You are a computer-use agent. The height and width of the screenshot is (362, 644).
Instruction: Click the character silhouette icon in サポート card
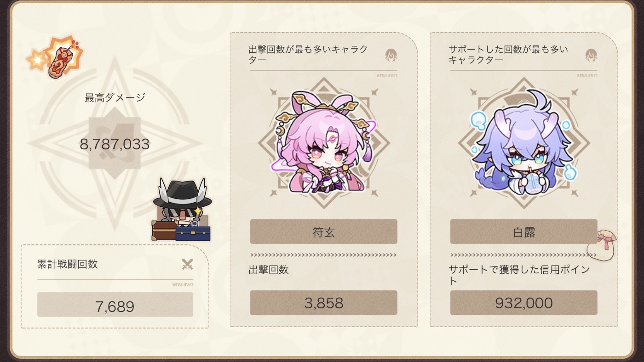(591, 55)
